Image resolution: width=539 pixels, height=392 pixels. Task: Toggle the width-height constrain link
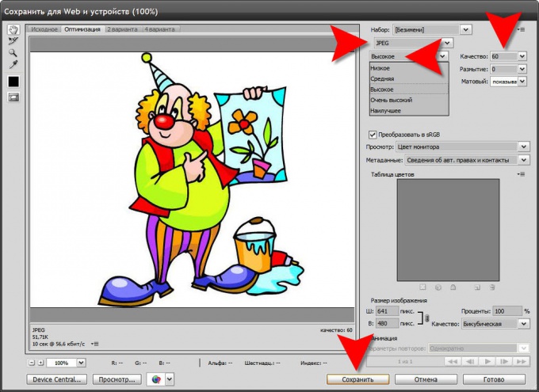point(426,318)
